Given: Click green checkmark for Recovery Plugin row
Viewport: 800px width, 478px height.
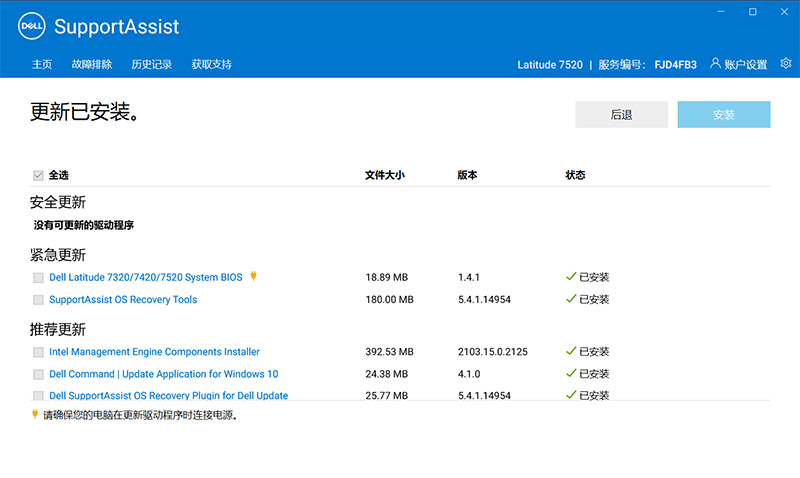Looking at the screenshot, I should [571, 395].
